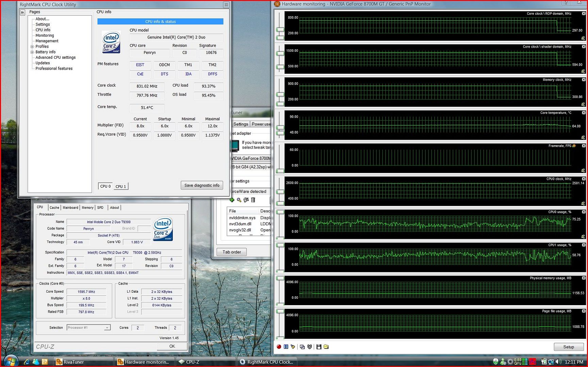Viewport: 588px width, 367px height.
Task: Toggle the TM2 feature button
Action: click(x=213, y=65)
